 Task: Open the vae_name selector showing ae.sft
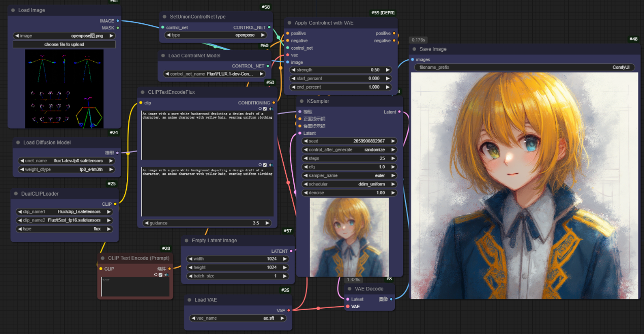coord(239,318)
